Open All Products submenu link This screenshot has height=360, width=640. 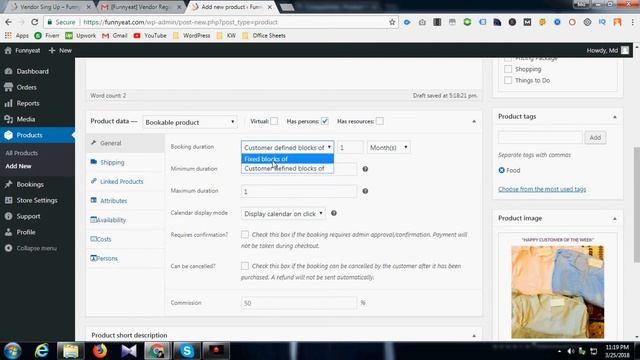coord(22,153)
